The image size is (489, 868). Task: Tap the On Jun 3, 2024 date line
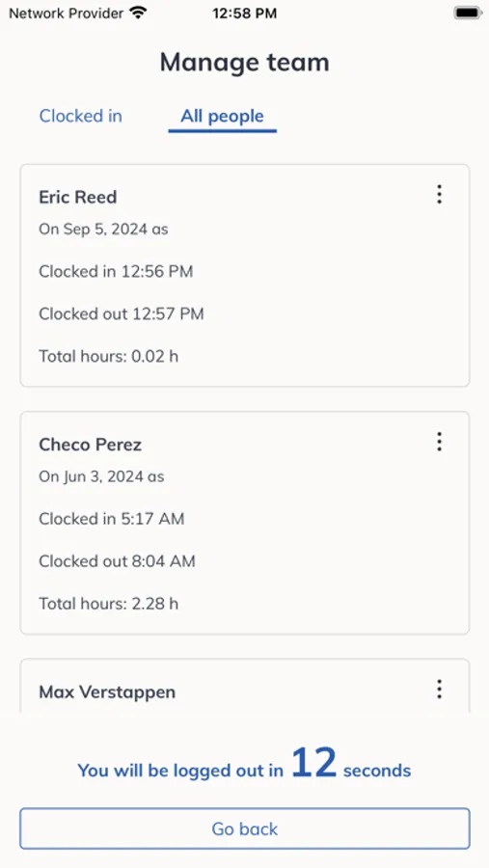101,476
